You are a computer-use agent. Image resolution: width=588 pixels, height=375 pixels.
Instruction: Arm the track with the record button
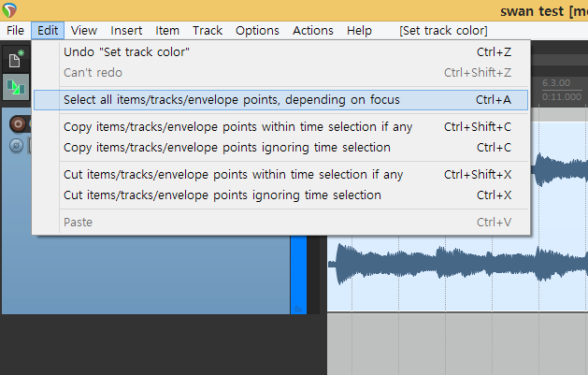(18, 123)
